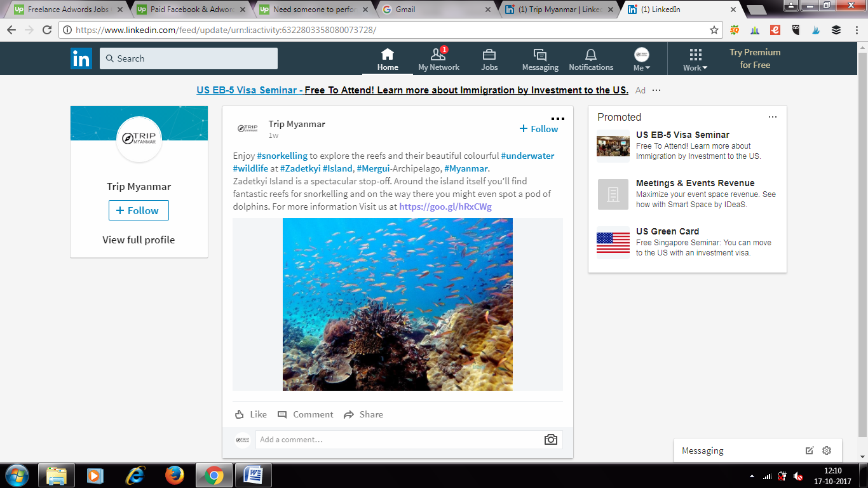Like the Trip Myanmar post
The width and height of the screenshot is (868, 488).
click(251, 414)
